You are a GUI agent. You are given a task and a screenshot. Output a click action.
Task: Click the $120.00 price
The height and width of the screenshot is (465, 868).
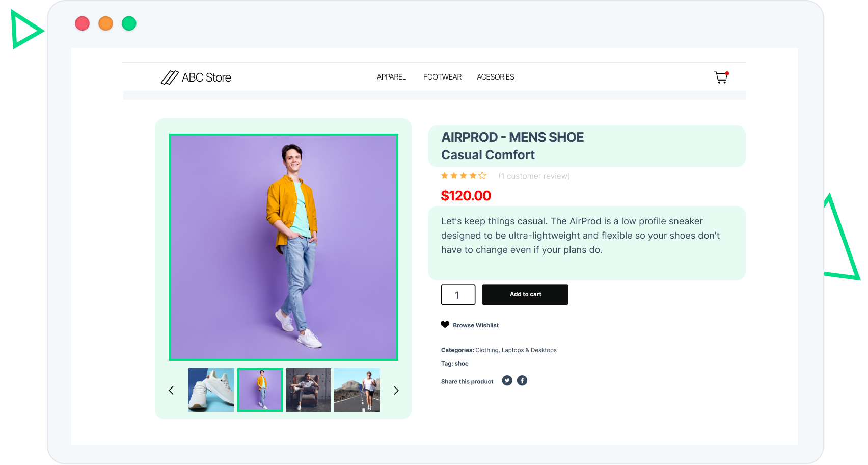(x=466, y=196)
